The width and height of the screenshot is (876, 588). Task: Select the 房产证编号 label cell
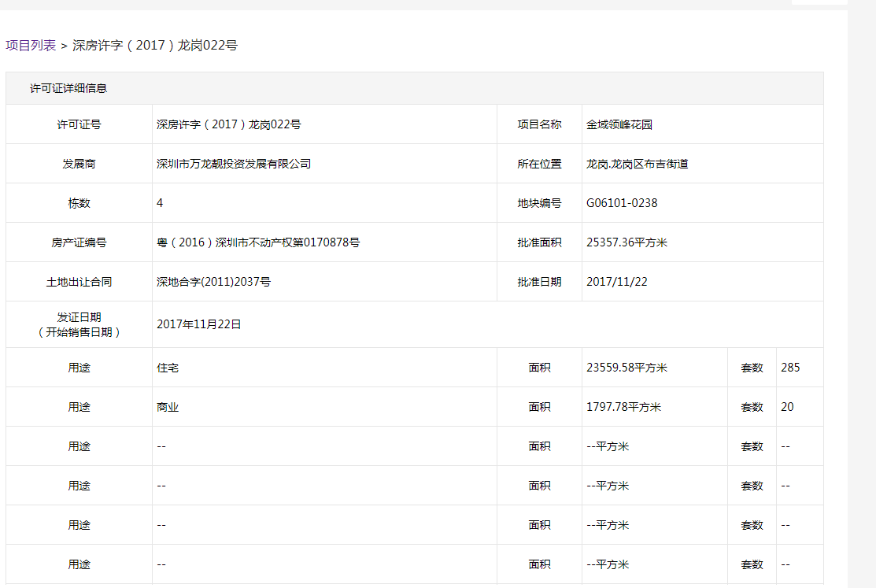tap(79, 242)
